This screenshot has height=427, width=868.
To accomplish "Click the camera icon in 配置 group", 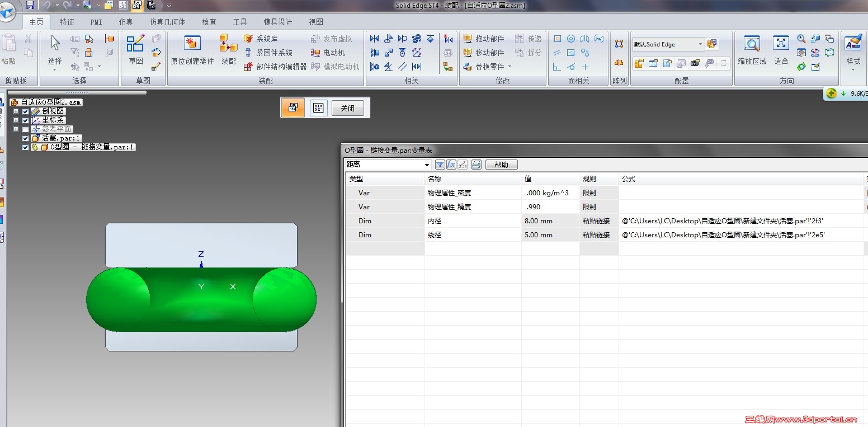I will (x=695, y=63).
